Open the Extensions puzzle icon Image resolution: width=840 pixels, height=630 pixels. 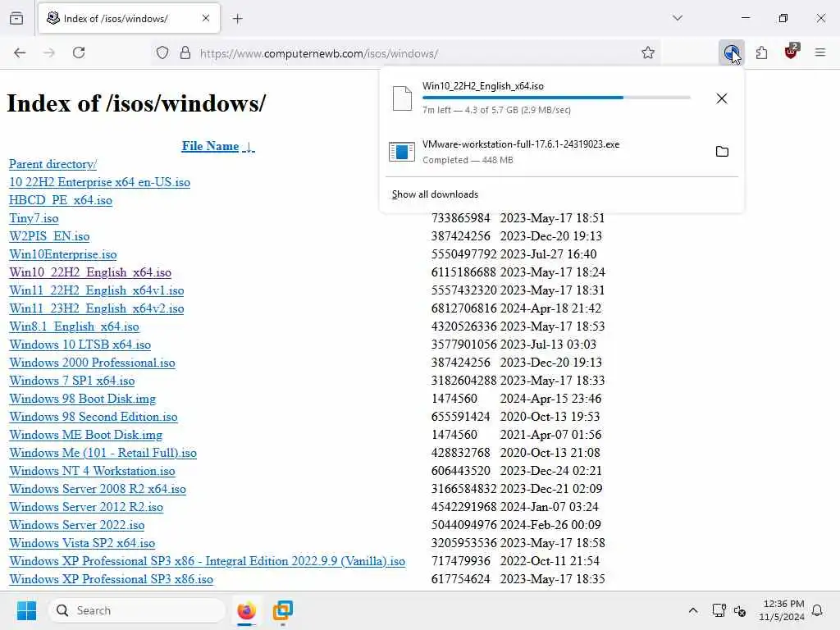tap(761, 52)
